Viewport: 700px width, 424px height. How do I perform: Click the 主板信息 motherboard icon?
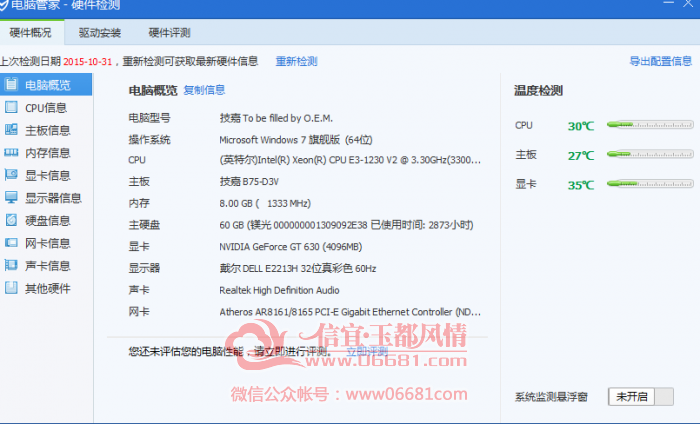click(11, 130)
